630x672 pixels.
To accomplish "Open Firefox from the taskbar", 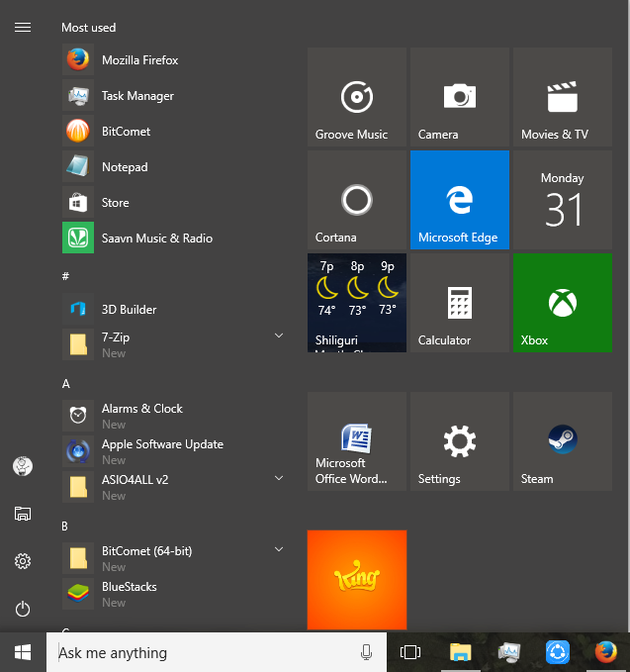I will pos(606,652).
